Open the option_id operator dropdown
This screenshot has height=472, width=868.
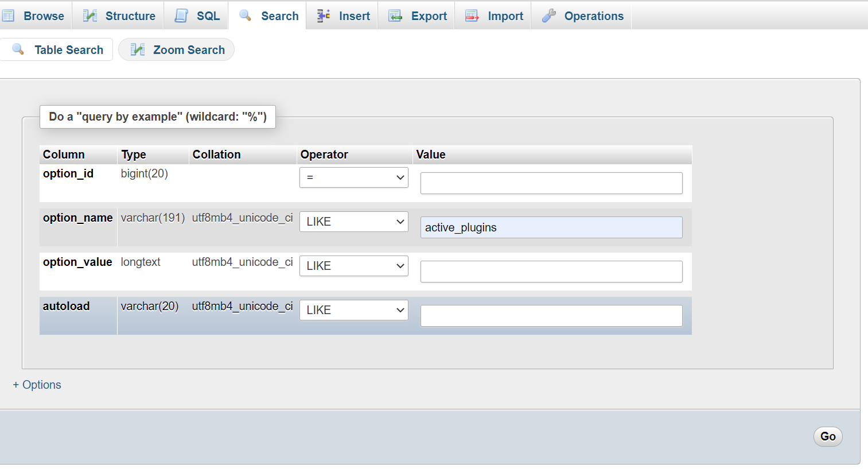click(x=353, y=177)
